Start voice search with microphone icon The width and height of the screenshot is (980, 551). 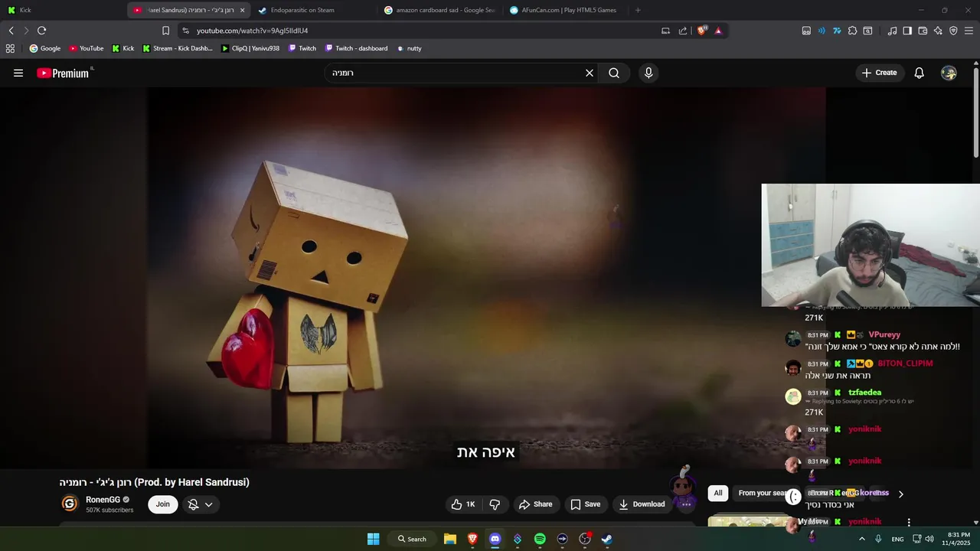click(648, 73)
